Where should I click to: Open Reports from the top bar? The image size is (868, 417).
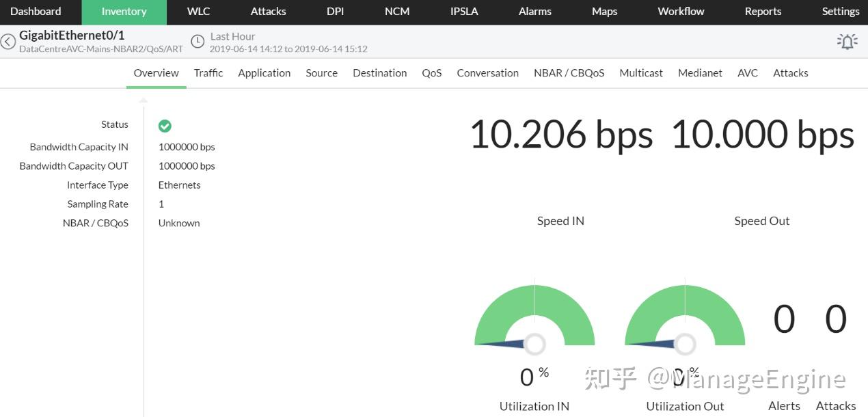click(x=763, y=11)
